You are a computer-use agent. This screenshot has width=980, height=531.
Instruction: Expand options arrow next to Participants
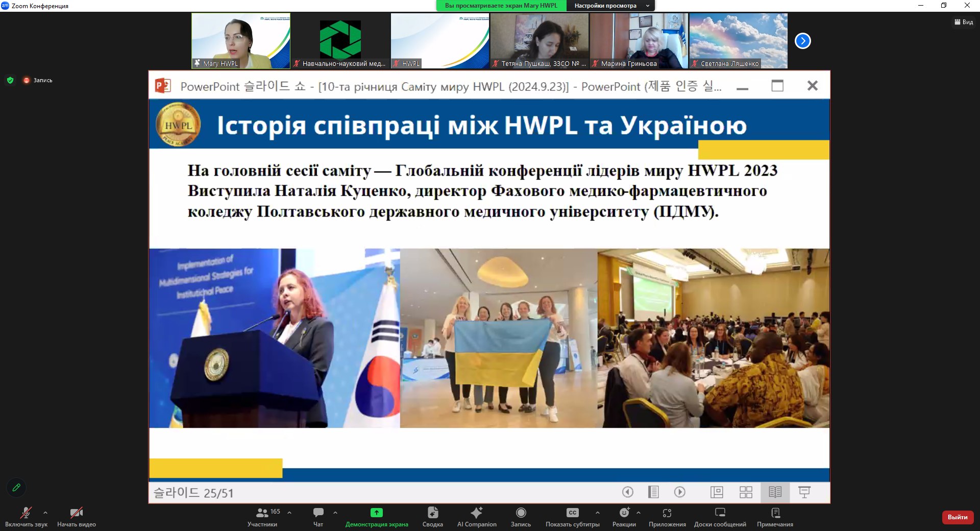pos(289,513)
